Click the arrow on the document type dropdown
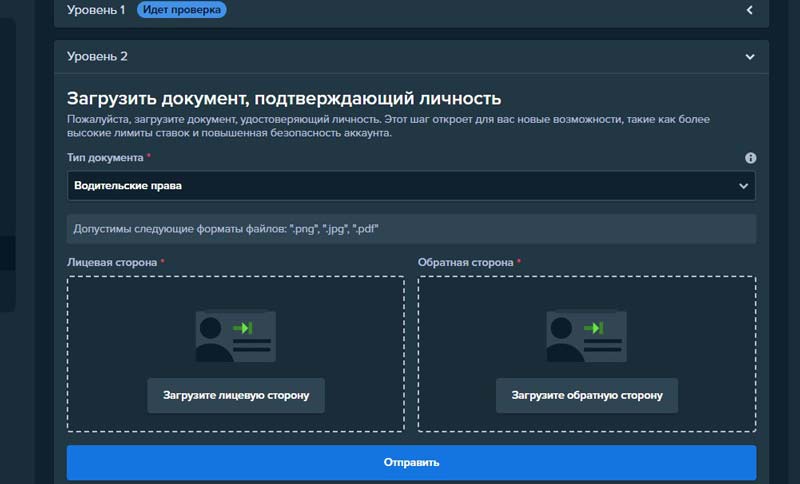The image size is (800, 484). (x=743, y=186)
